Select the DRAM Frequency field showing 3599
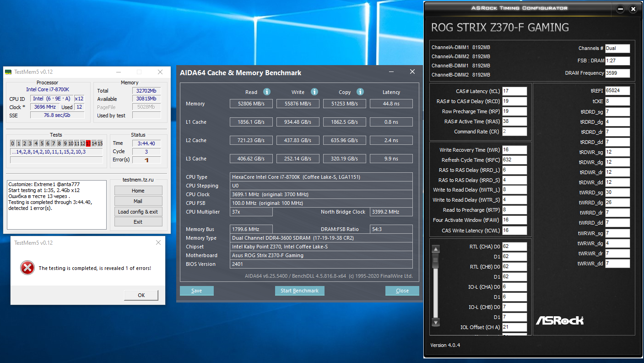 [617, 73]
